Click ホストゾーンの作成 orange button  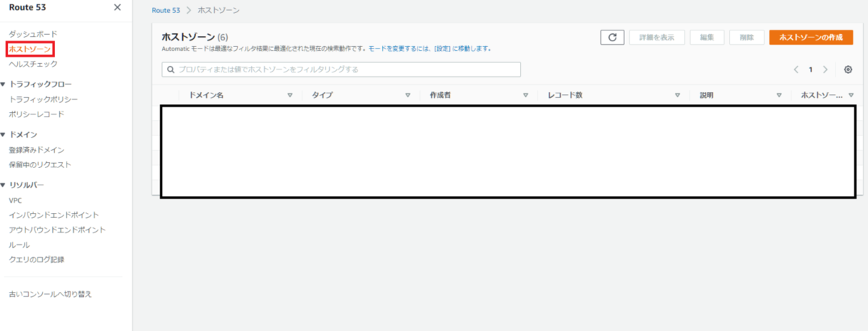(811, 38)
